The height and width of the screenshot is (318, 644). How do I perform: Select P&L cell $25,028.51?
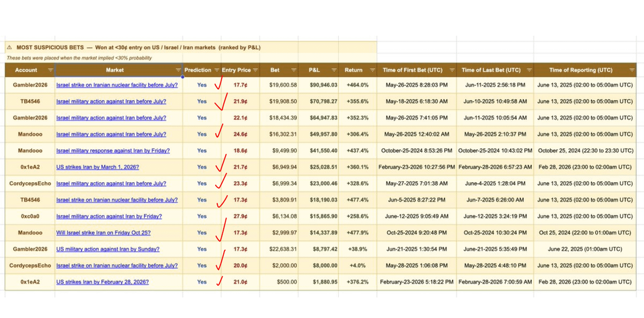point(319,167)
